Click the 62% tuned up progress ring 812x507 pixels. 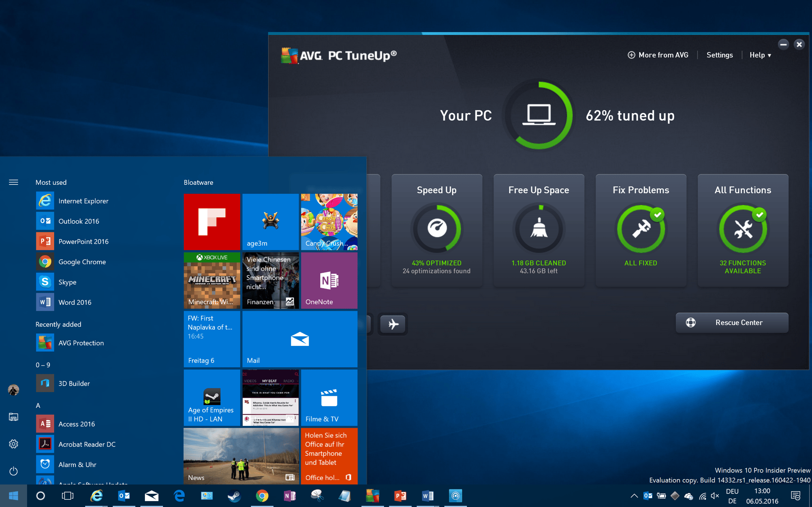539,115
